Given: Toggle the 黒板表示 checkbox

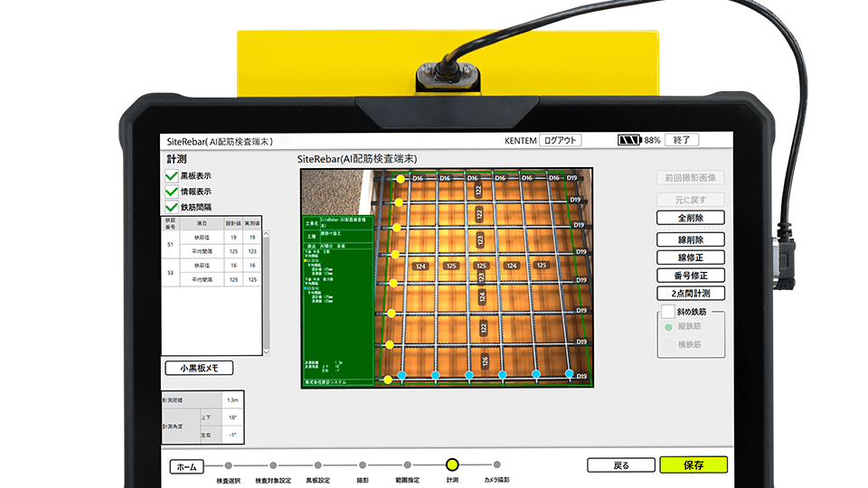Looking at the screenshot, I should tap(172, 176).
